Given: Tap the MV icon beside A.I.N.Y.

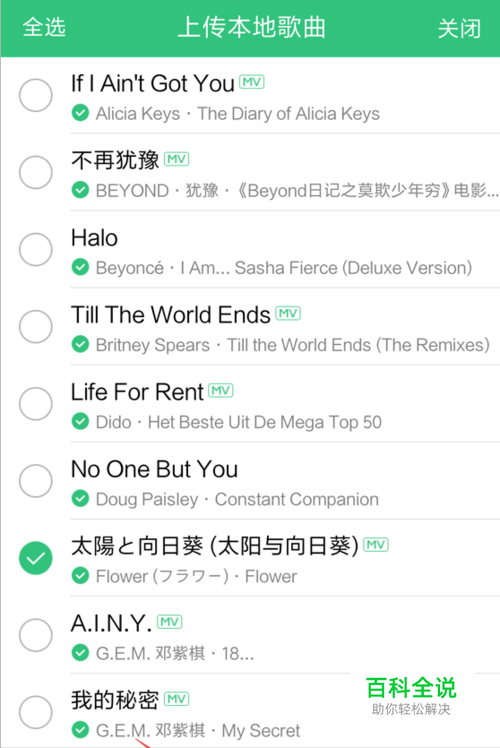Looking at the screenshot, I should pos(170,622).
